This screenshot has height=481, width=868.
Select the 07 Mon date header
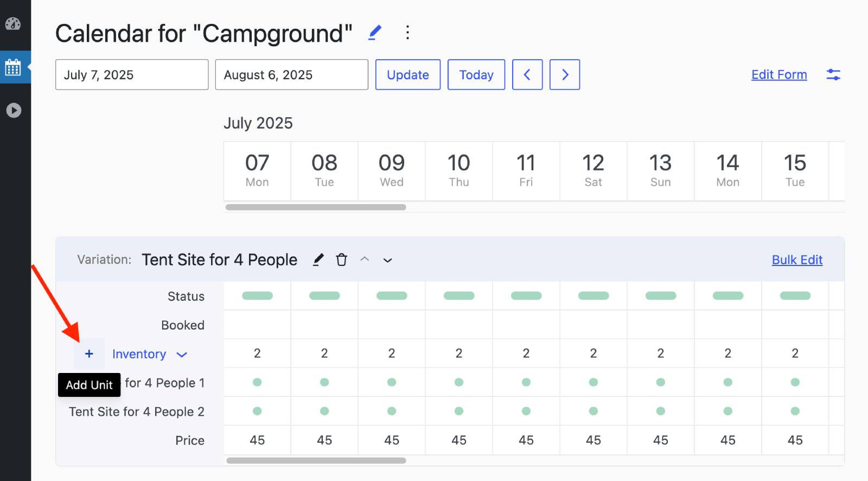pyautogui.click(x=257, y=171)
